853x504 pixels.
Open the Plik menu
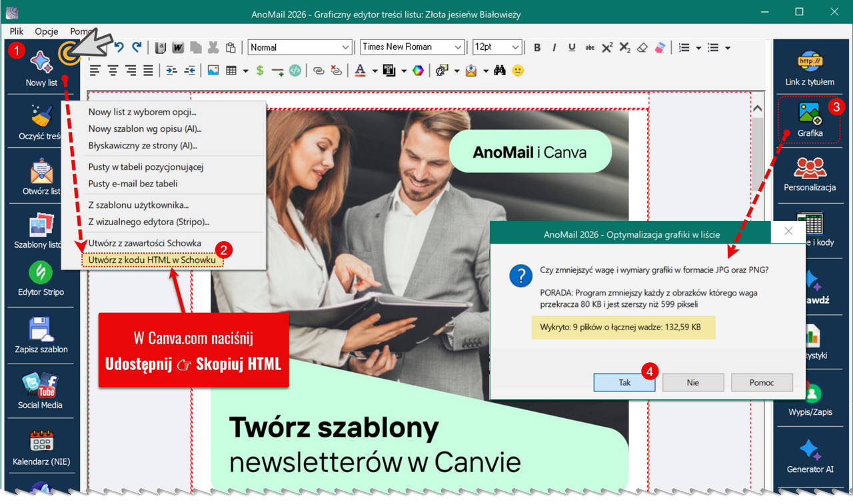(17, 31)
